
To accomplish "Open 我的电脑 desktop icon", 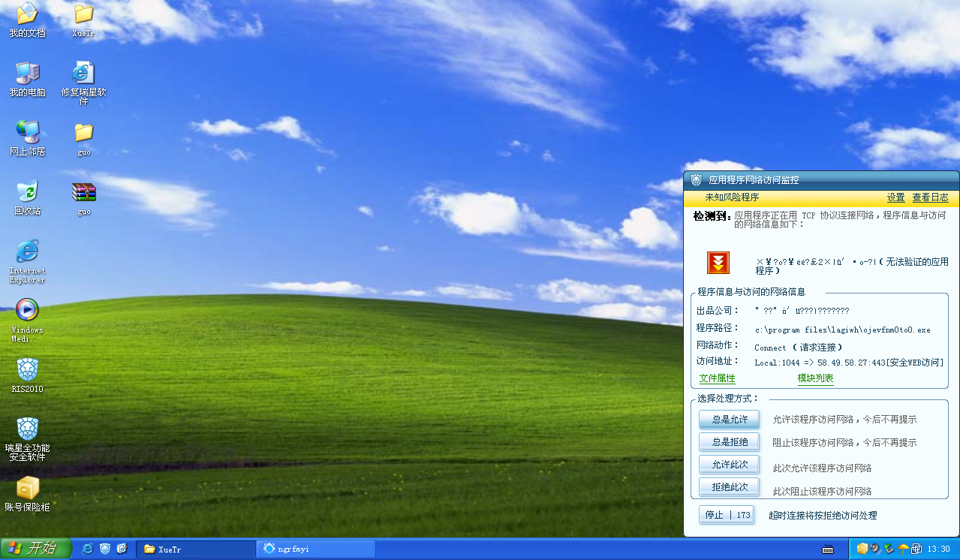I will click(x=27, y=79).
